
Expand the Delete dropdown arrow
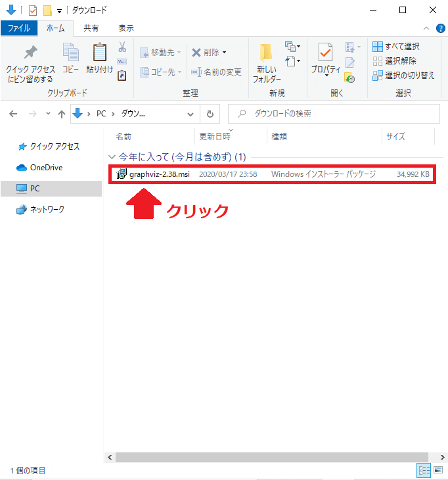[225, 53]
